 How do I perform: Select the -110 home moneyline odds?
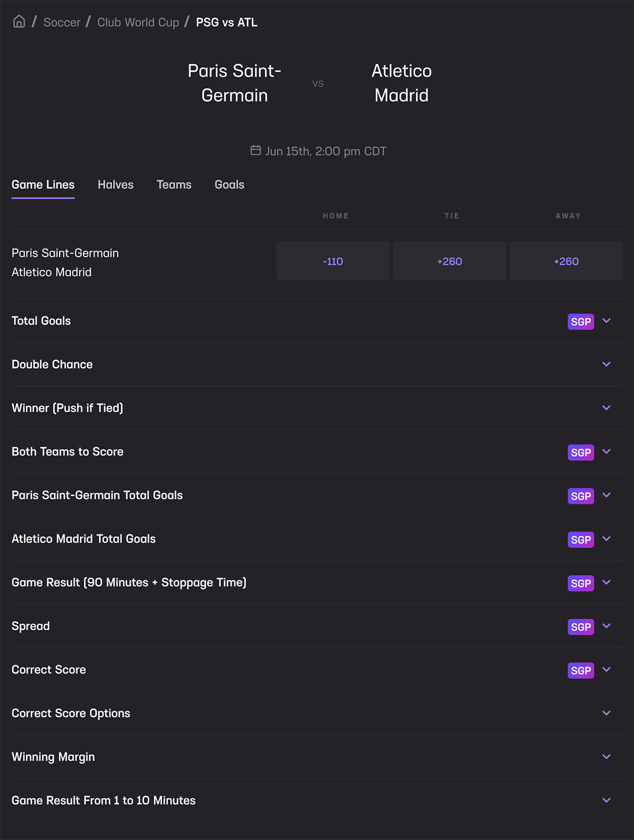tap(333, 261)
